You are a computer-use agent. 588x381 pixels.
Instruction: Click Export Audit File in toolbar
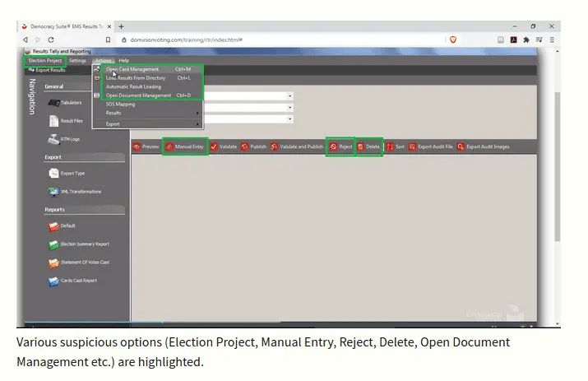tap(430, 146)
